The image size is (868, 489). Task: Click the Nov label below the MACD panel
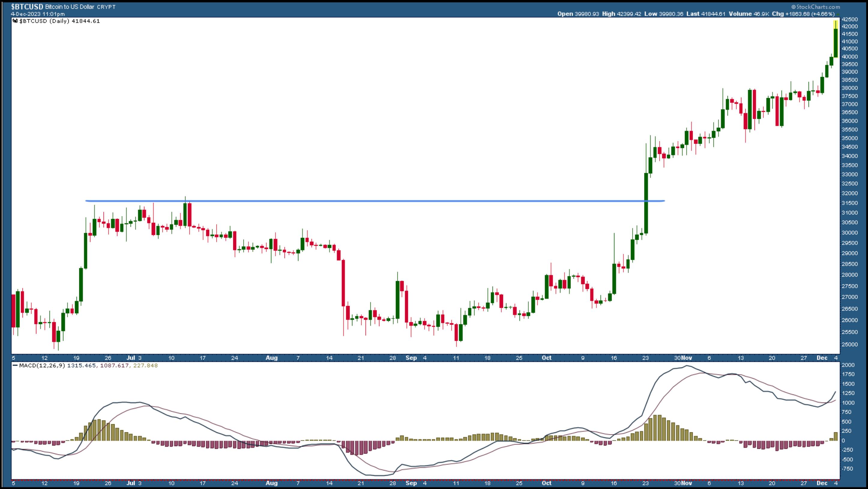(x=687, y=483)
